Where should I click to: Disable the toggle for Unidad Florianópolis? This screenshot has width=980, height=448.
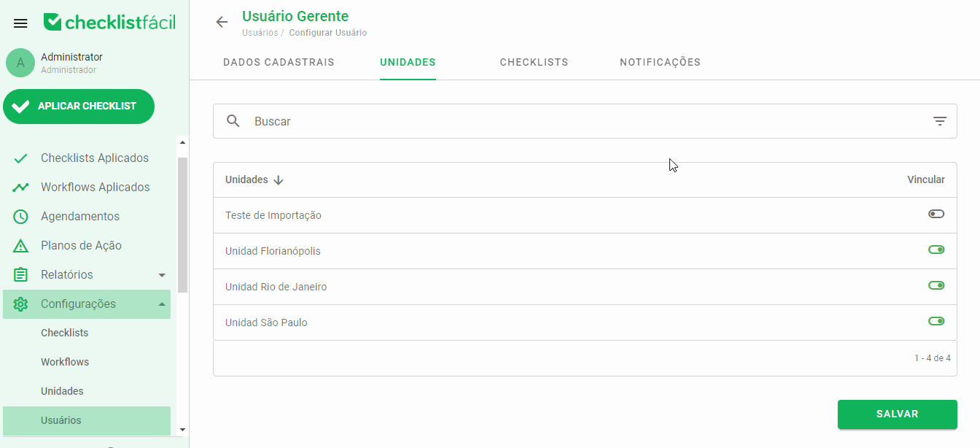click(x=936, y=250)
